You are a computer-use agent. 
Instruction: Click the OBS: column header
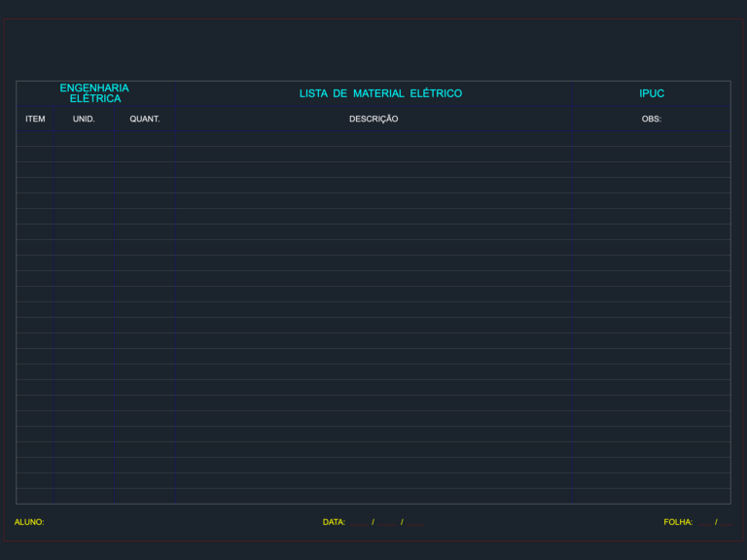click(x=652, y=119)
